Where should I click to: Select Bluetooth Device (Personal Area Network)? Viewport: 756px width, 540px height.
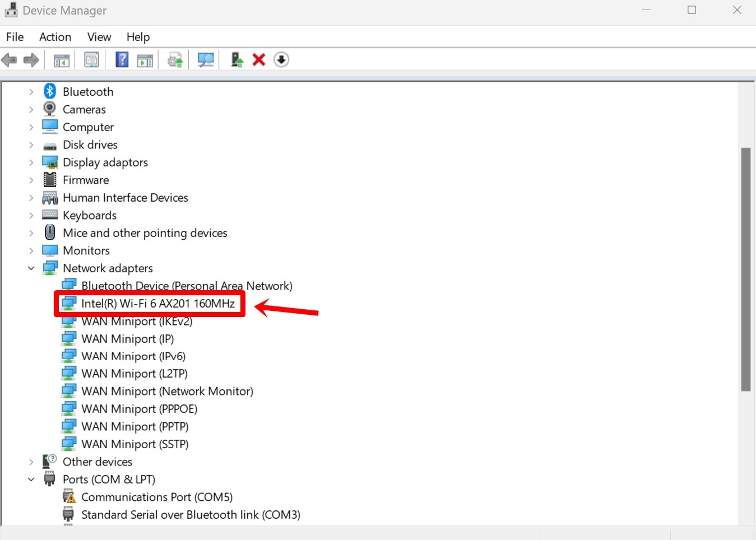click(x=187, y=286)
